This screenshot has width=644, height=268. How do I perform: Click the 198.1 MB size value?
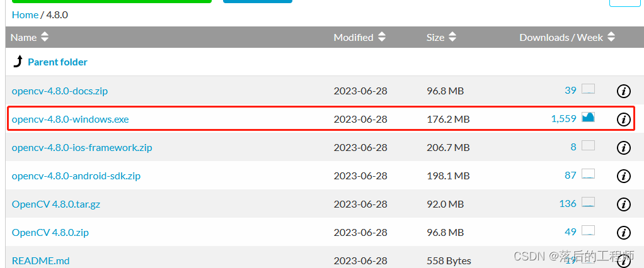point(447,176)
